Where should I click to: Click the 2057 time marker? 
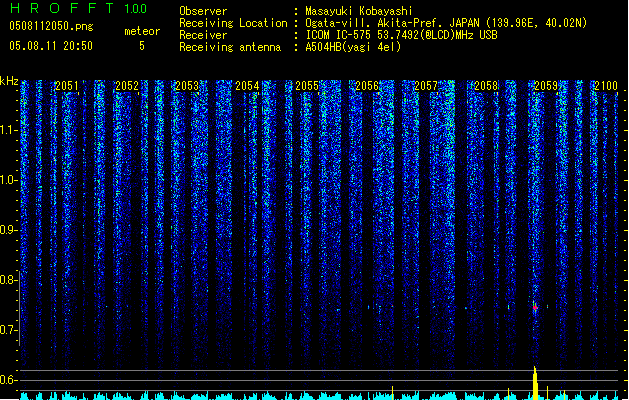[426, 85]
